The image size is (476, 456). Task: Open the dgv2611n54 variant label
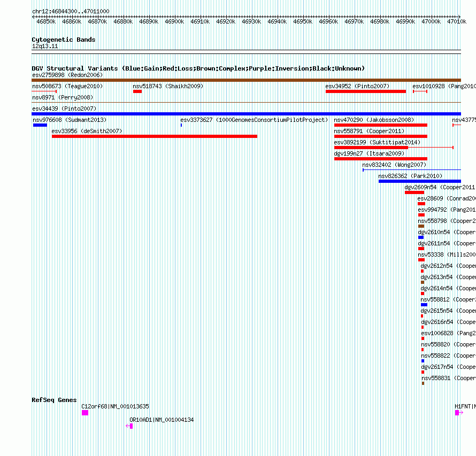[x=447, y=243]
